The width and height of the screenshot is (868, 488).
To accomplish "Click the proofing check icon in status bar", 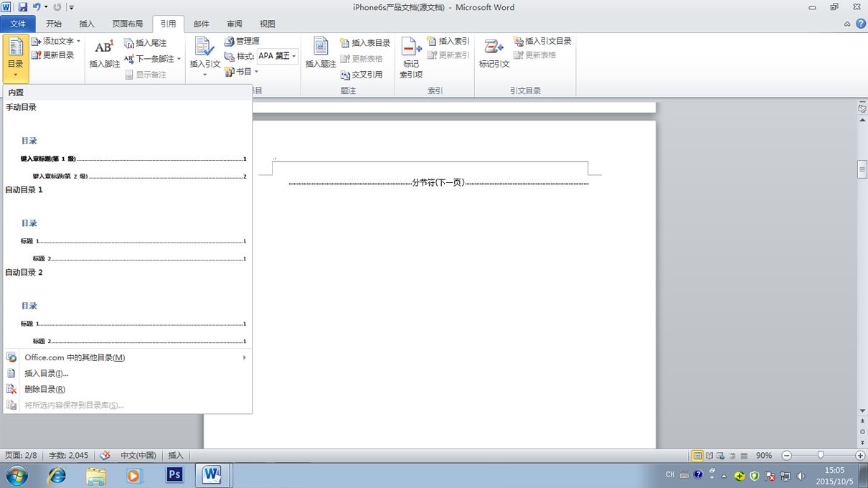I will [x=105, y=455].
